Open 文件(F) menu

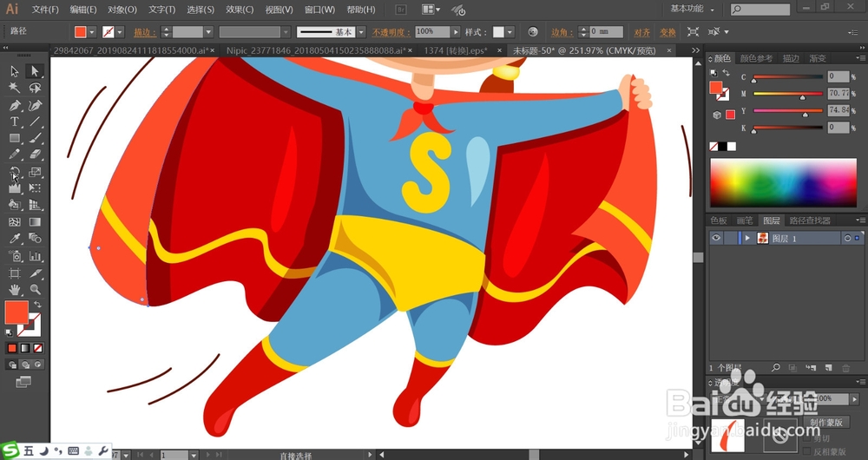click(45, 10)
